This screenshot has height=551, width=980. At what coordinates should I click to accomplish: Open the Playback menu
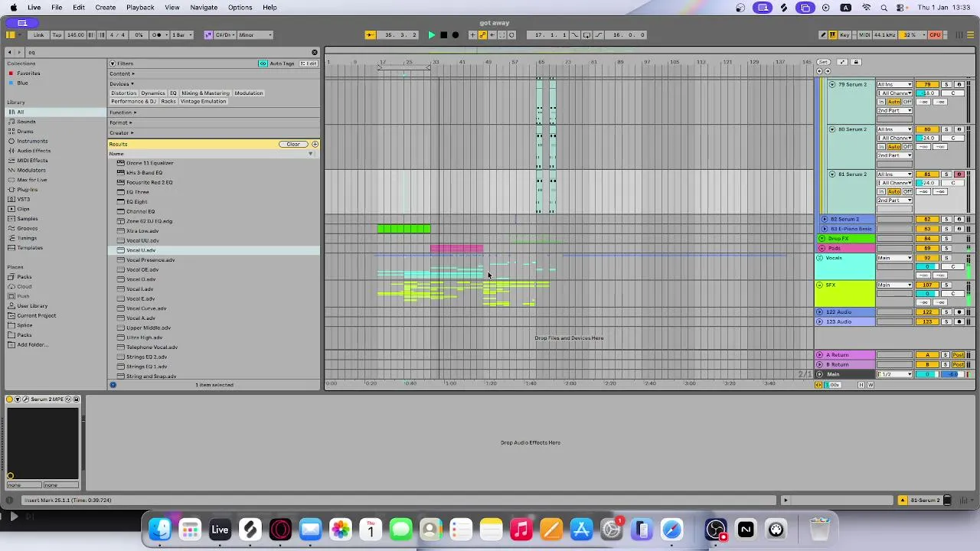[140, 7]
